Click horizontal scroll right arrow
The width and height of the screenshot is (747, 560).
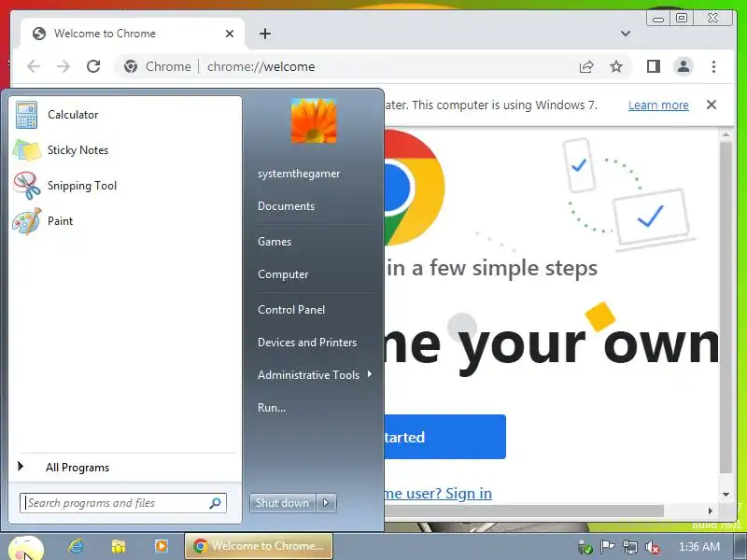click(711, 511)
